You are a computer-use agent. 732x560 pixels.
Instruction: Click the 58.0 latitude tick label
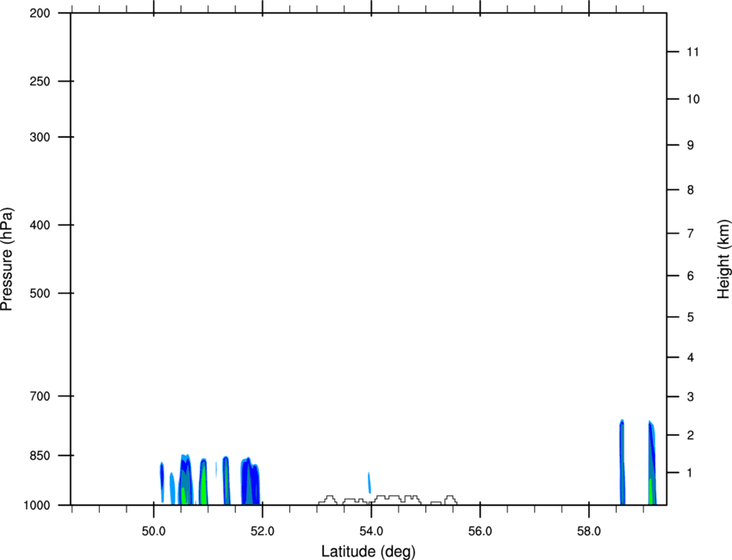589,531
